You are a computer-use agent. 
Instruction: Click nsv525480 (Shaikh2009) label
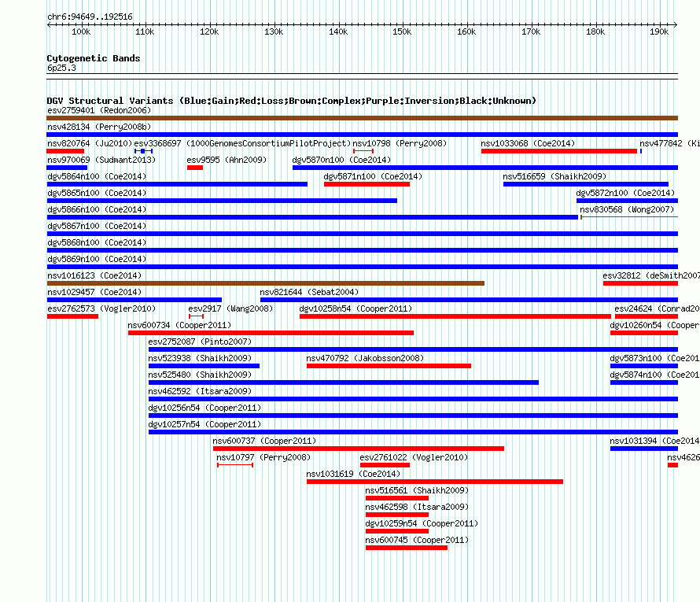pos(200,375)
